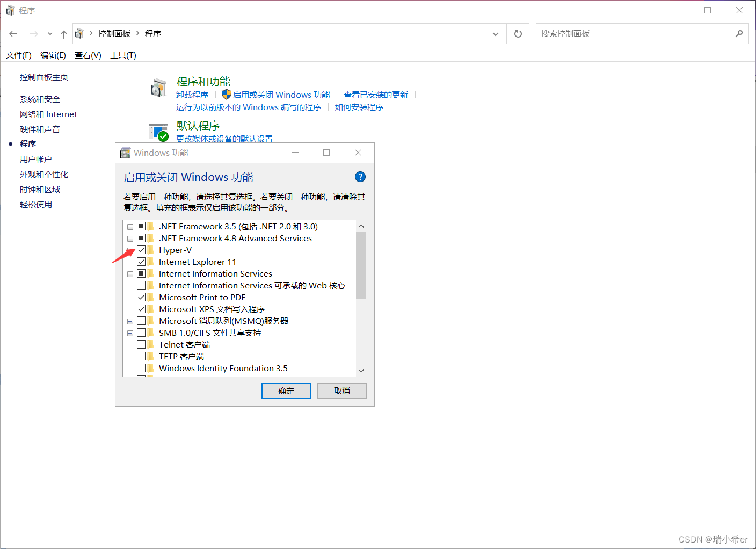Close the Windows 功能 dialog
Viewport: 756px width, 549px height.
click(358, 153)
